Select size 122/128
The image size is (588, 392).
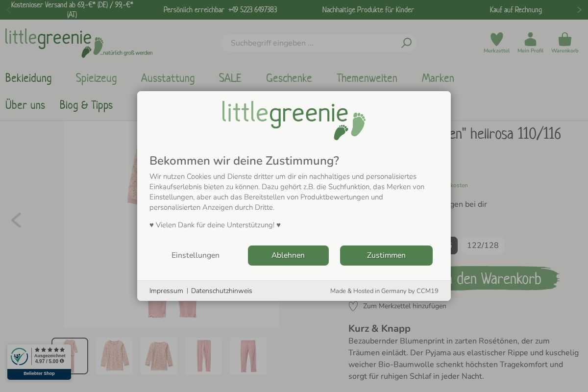click(x=483, y=245)
